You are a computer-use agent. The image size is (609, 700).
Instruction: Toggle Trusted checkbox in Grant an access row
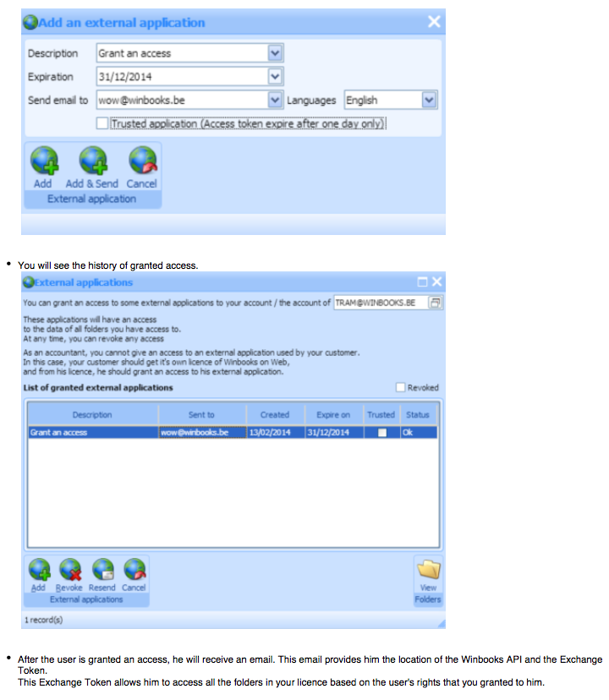click(x=382, y=433)
